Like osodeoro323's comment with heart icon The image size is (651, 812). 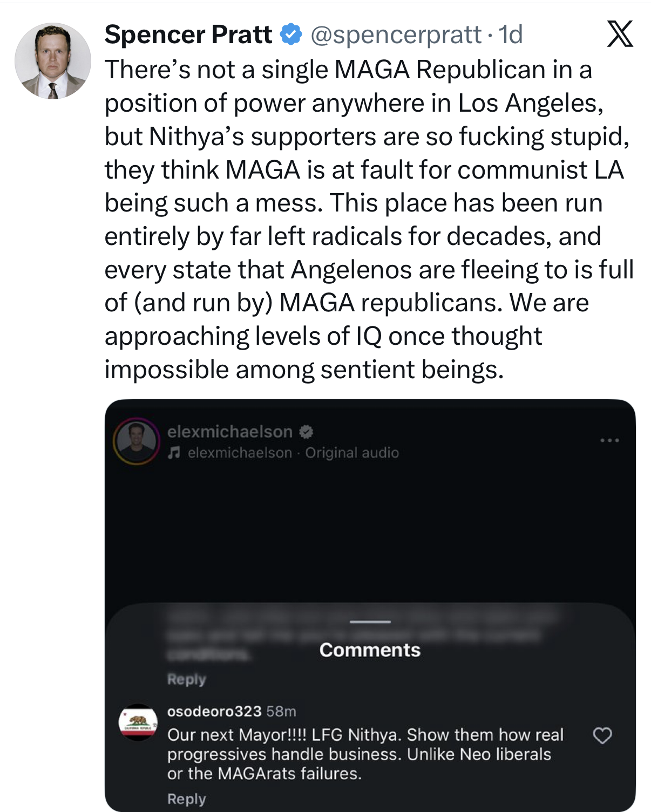click(x=602, y=736)
